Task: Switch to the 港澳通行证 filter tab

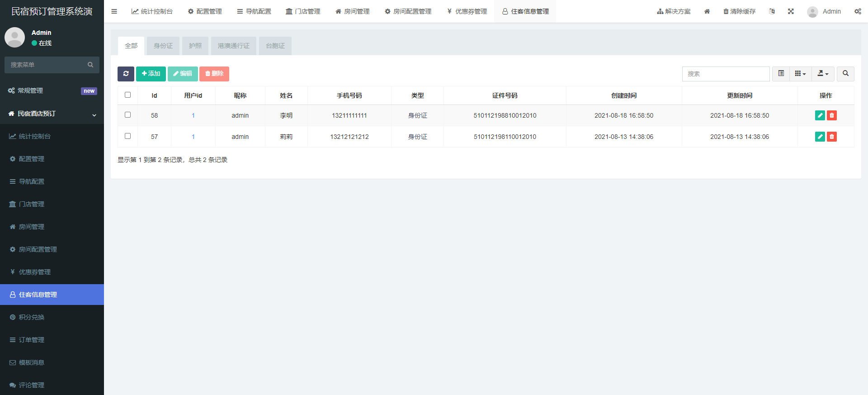Action: click(233, 46)
